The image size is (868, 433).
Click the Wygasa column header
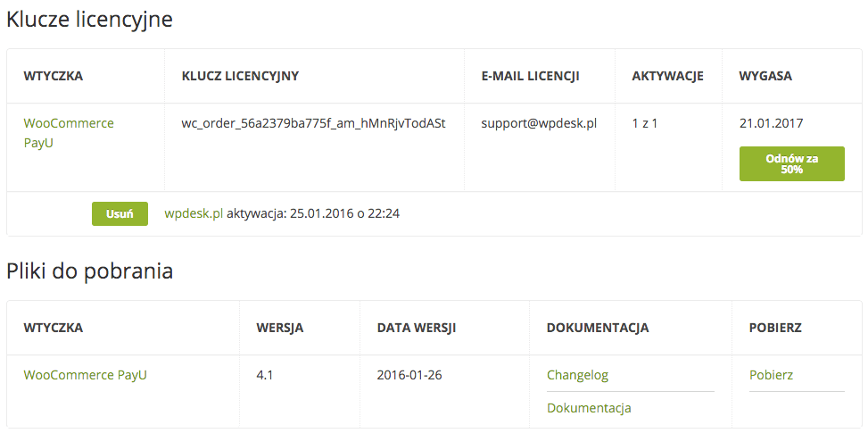tap(765, 76)
